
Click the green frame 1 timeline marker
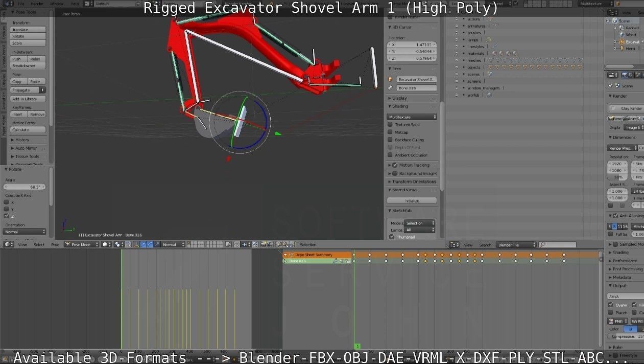pos(357,346)
